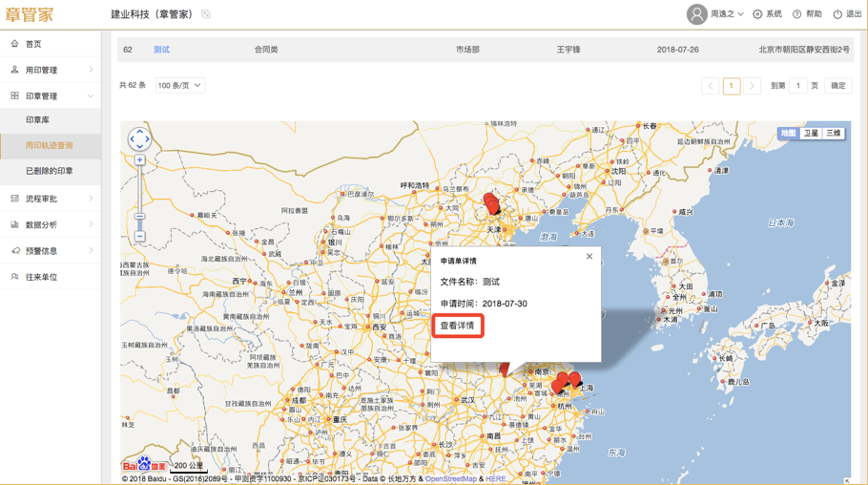Click the icon beside 流程审批
The height and width of the screenshot is (485, 868).
click(x=14, y=198)
